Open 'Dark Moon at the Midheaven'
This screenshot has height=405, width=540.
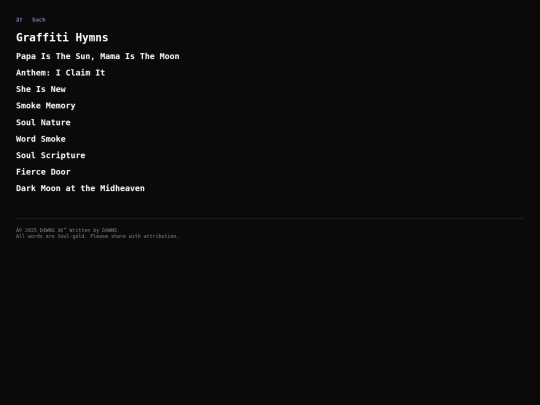pyautogui.click(x=80, y=188)
